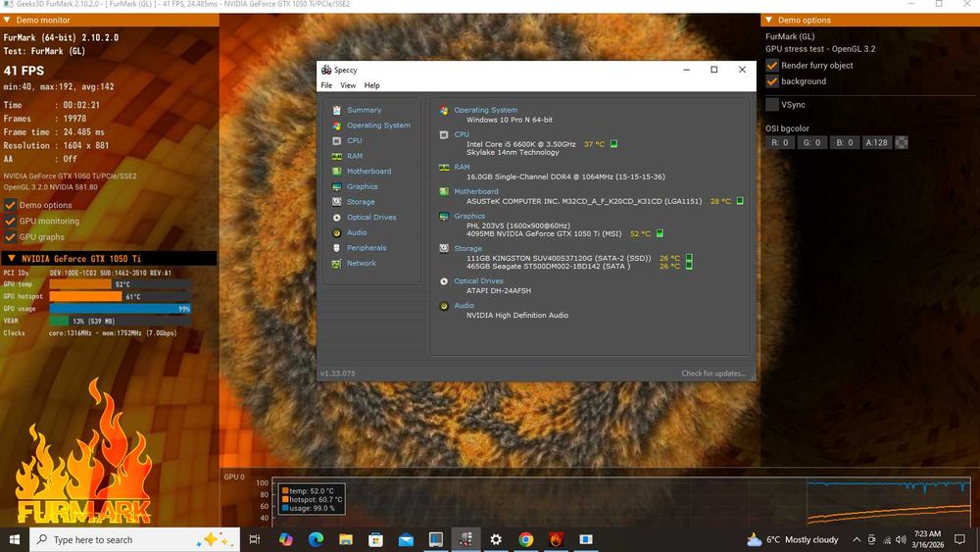Click the Graphics sidebar icon

tap(337, 187)
